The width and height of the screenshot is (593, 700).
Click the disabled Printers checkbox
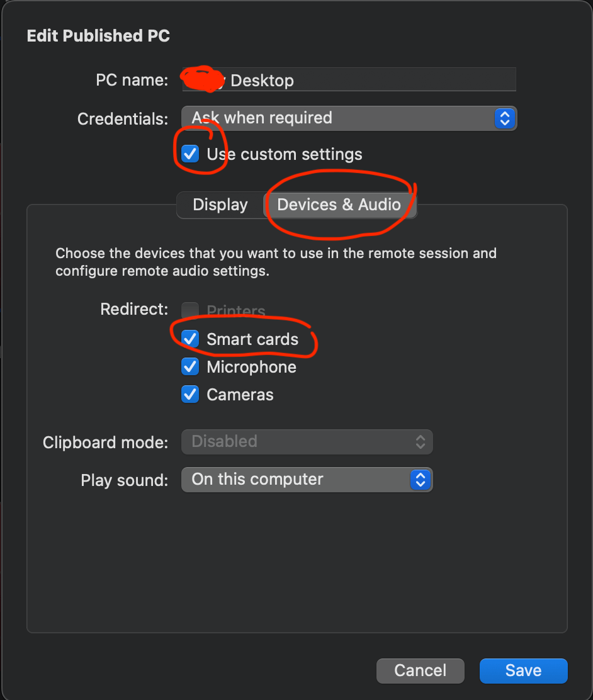[x=190, y=310]
